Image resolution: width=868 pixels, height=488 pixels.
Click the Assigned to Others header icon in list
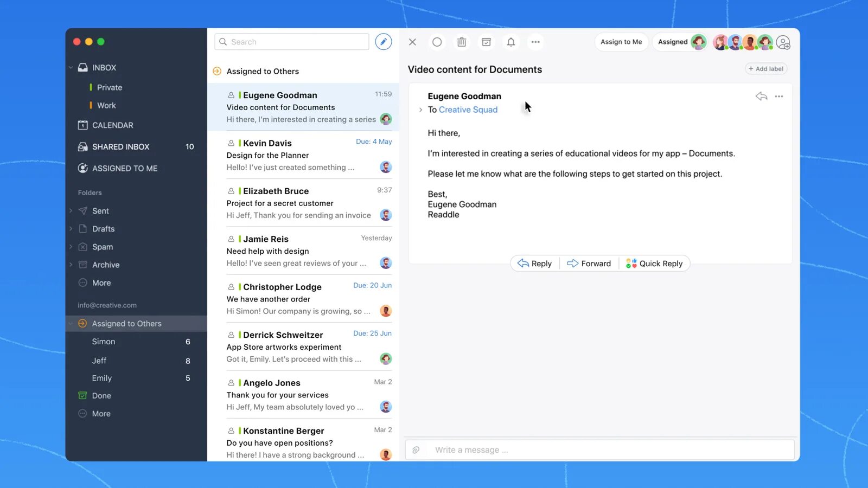tap(217, 71)
